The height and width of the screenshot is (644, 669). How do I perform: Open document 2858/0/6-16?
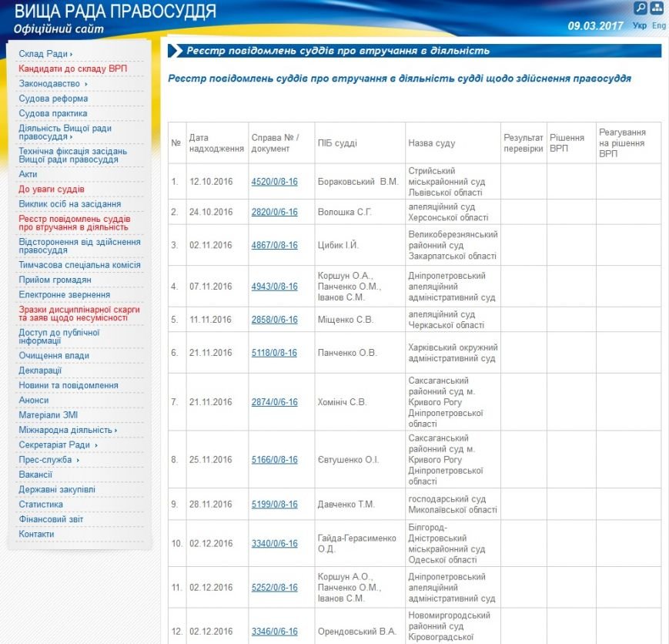point(274,320)
